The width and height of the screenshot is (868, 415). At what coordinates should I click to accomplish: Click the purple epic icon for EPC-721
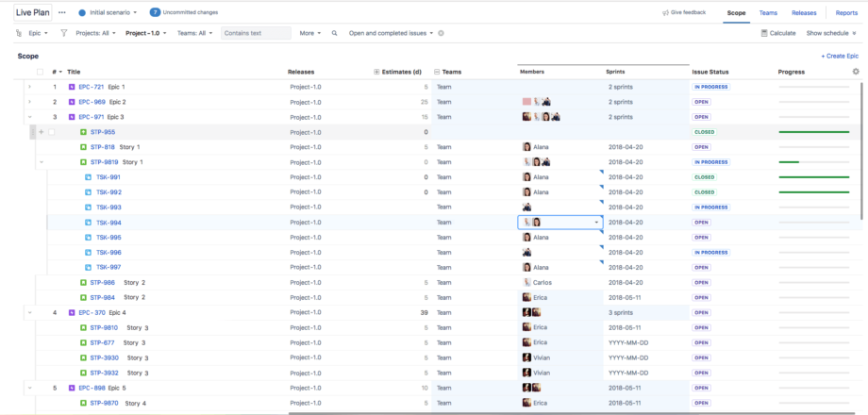coord(72,87)
